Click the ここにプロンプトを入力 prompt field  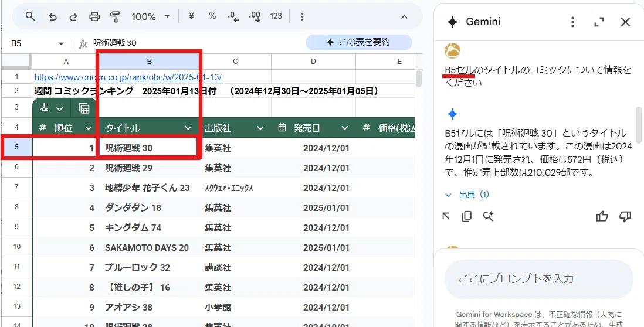(x=539, y=278)
